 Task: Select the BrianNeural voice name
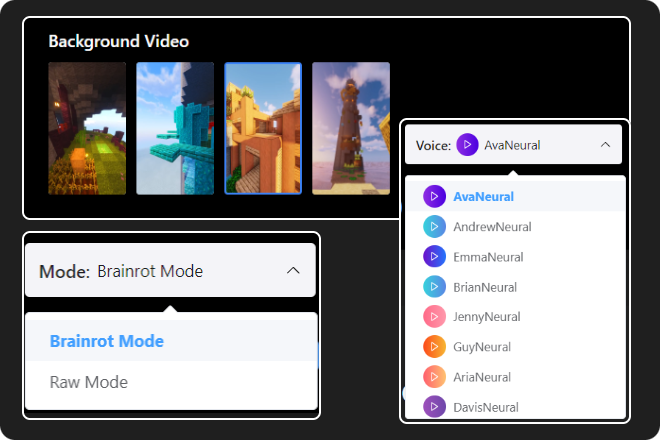click(485, 287)
